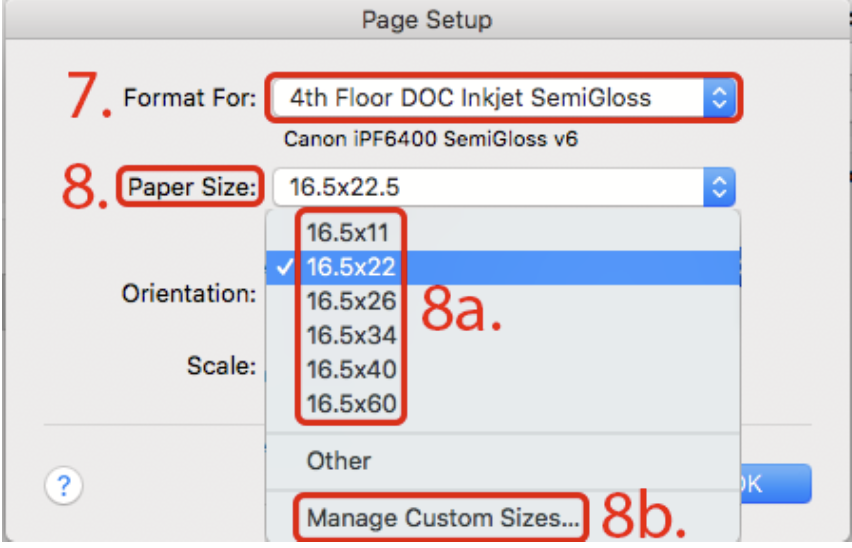Click the Format For dropdown arrow stepper
Viewport: 852px width, 548px height.
click(719, 98)
